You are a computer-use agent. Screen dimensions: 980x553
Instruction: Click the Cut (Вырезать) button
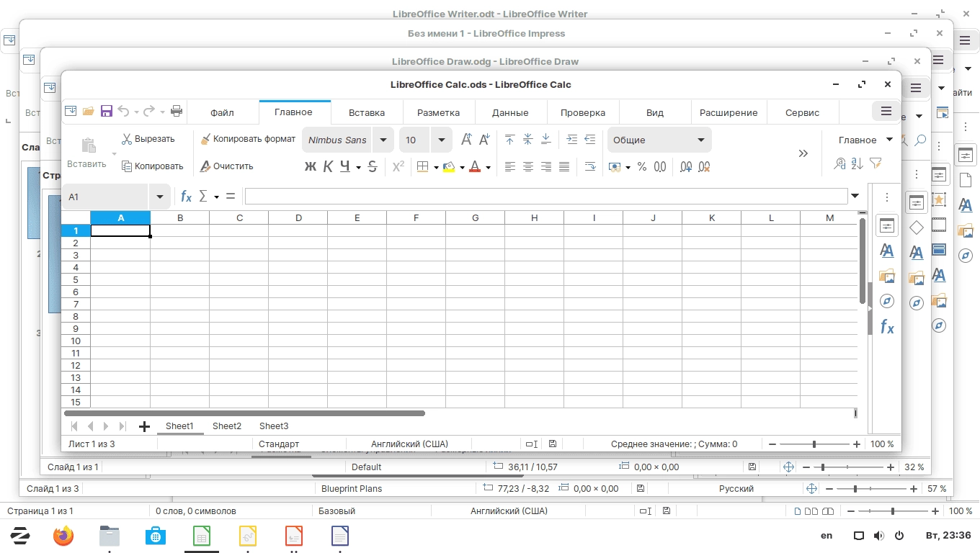tap(148, 139)
